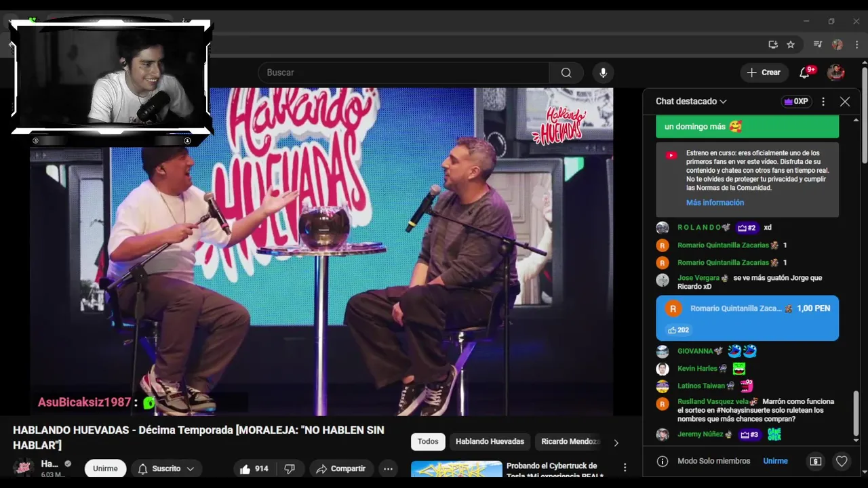Click the YouTube search magnifier button
The image size is (868, 488).
566,73
